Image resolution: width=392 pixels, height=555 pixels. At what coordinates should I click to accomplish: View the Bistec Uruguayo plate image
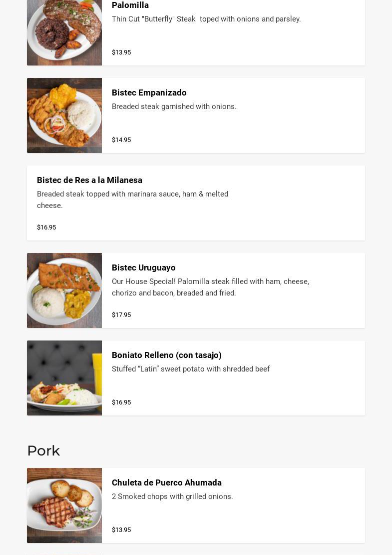[x=64, y=290]
